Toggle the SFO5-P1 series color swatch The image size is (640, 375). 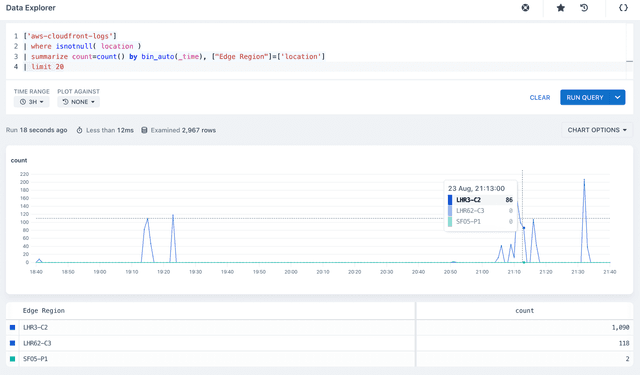point(13,359)
